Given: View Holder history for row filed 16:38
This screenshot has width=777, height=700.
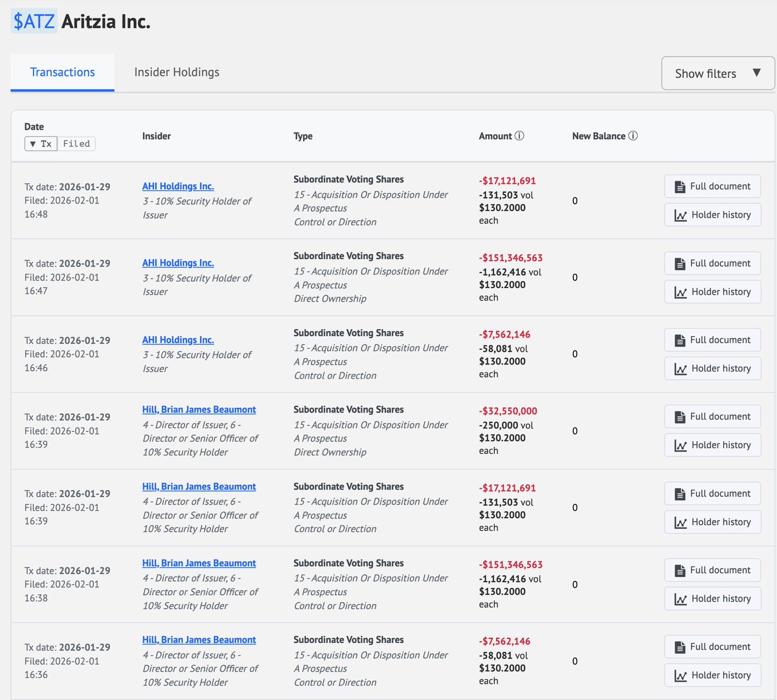Looking at the screenshot, I should (712, 599).
